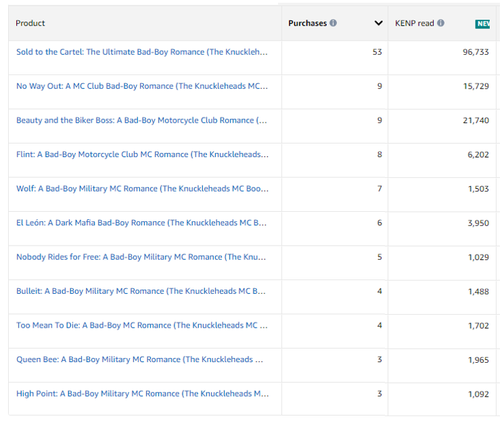Open No Way Out book link
504x425 pixels.
(x=142, y=86)
